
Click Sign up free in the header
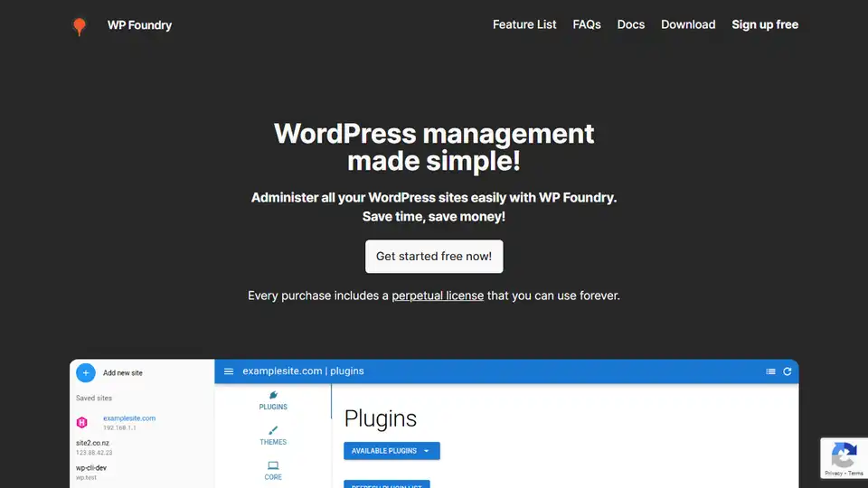(x=765, y=24)
